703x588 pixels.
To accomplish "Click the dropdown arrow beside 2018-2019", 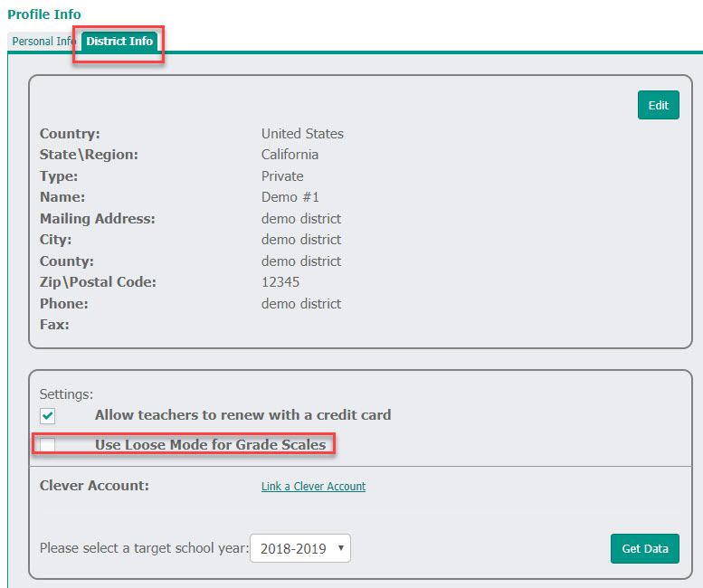I will [341, 547].
